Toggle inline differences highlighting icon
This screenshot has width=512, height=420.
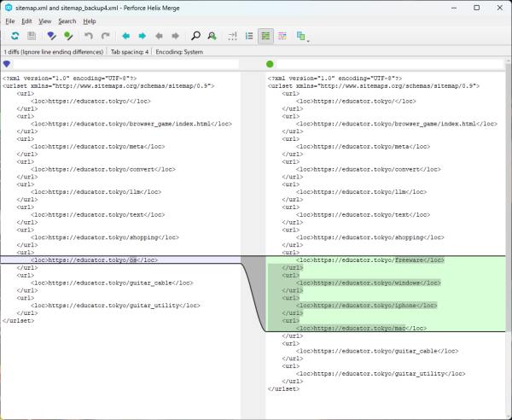click(x=265, y=36)
